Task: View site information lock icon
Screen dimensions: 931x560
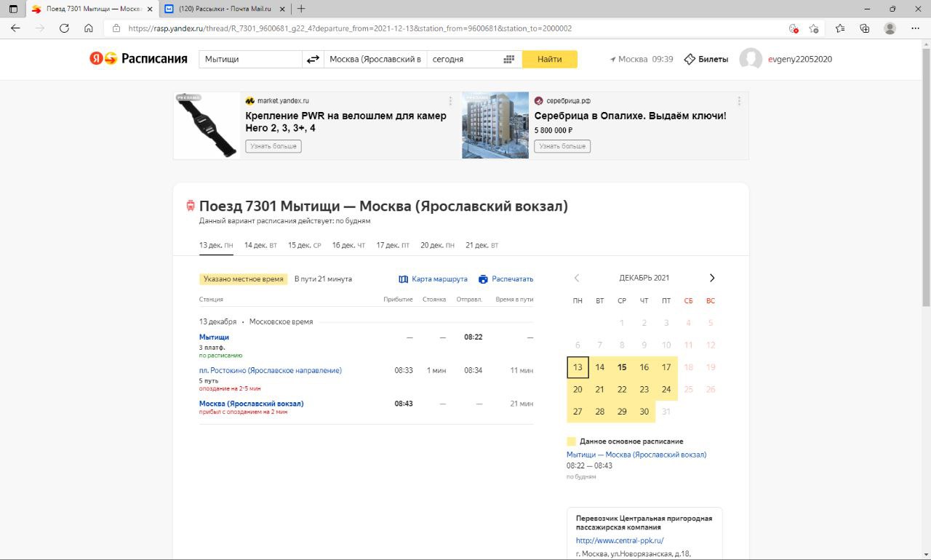Action: 116,28
